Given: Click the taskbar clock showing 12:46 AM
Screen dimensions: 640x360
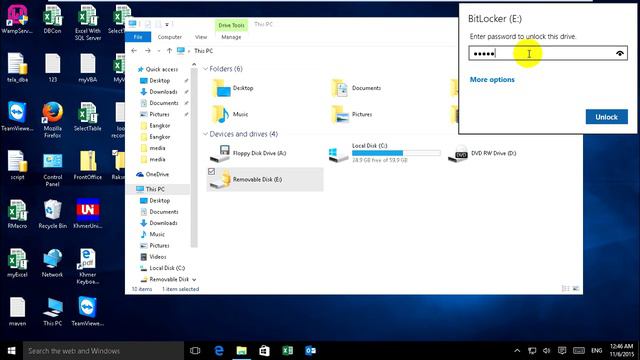Looking at the screenshot, I should click(x=621, y=351).
